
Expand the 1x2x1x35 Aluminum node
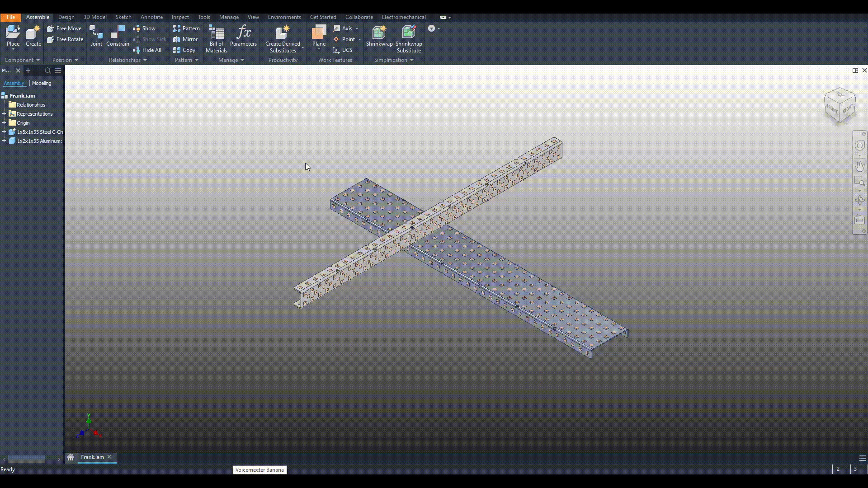coord(4,141)
